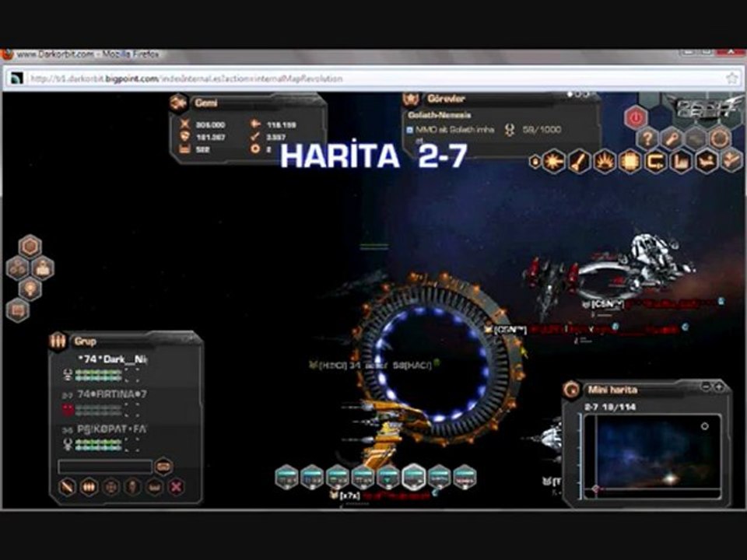This screenshot has width=747, height=560.
Task: Select fifth hotbar slot with green arrow
Action: coord(388,477)
